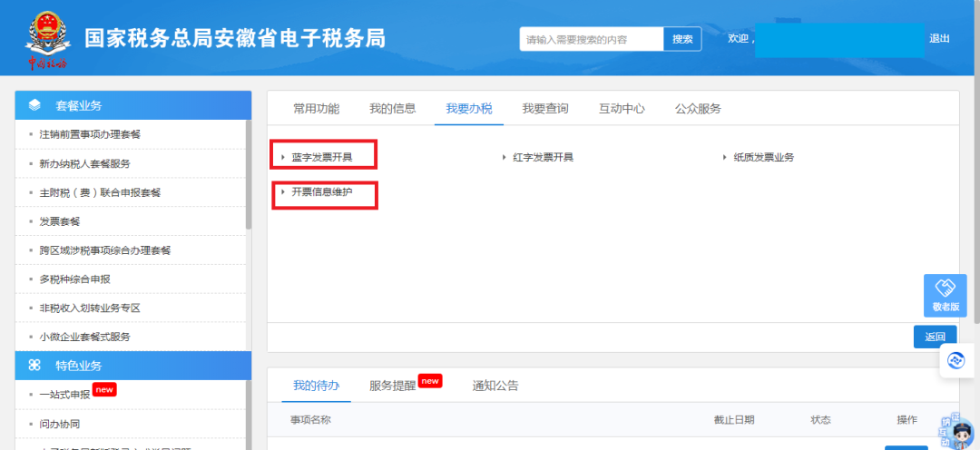Select the 我的待办 tab
Screen dimensions: 980x450
(317, 386)
